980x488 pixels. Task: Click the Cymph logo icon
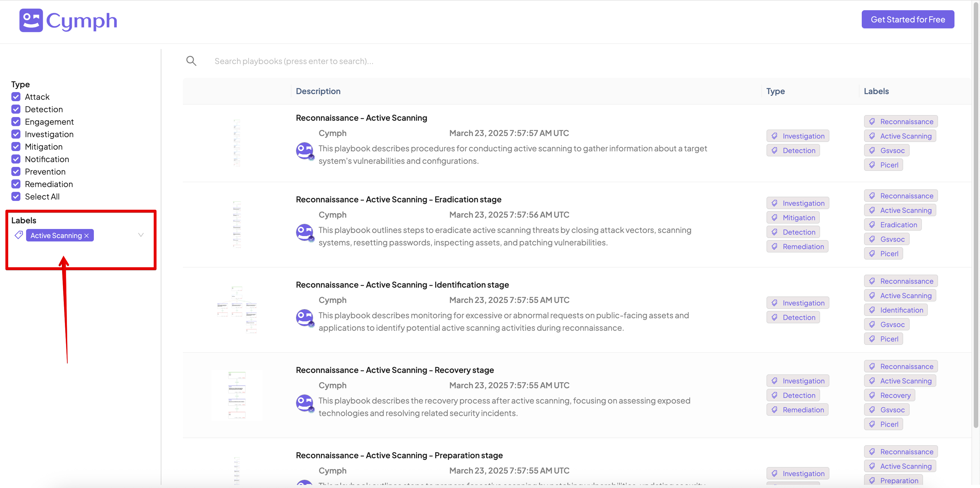point(31,20)
